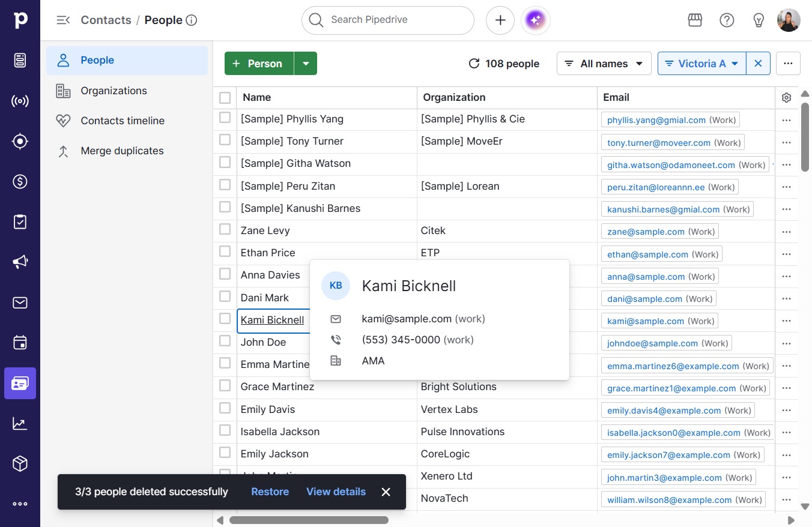812x527 pixels.
Task: Click the zane@sample.com email link
Action: coord(646,232)
